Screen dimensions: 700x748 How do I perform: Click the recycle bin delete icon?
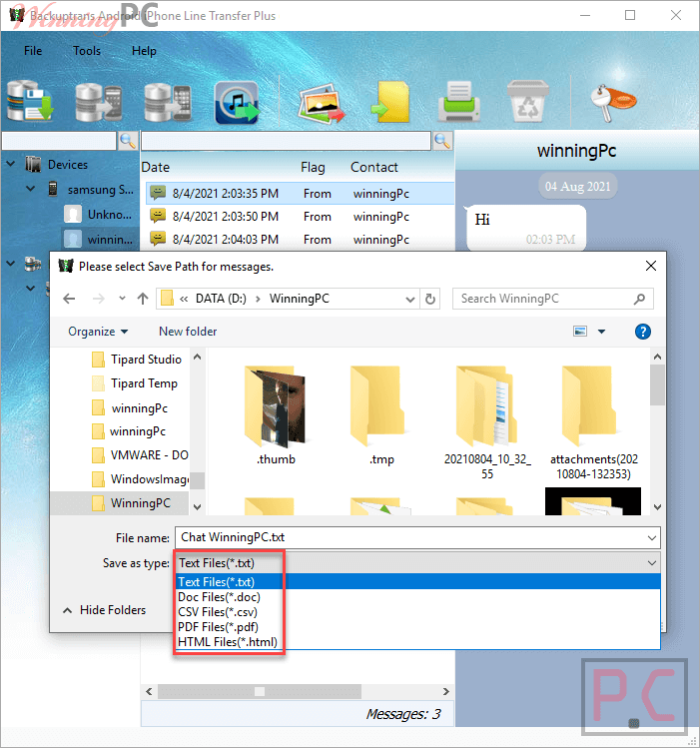(528, 101)
